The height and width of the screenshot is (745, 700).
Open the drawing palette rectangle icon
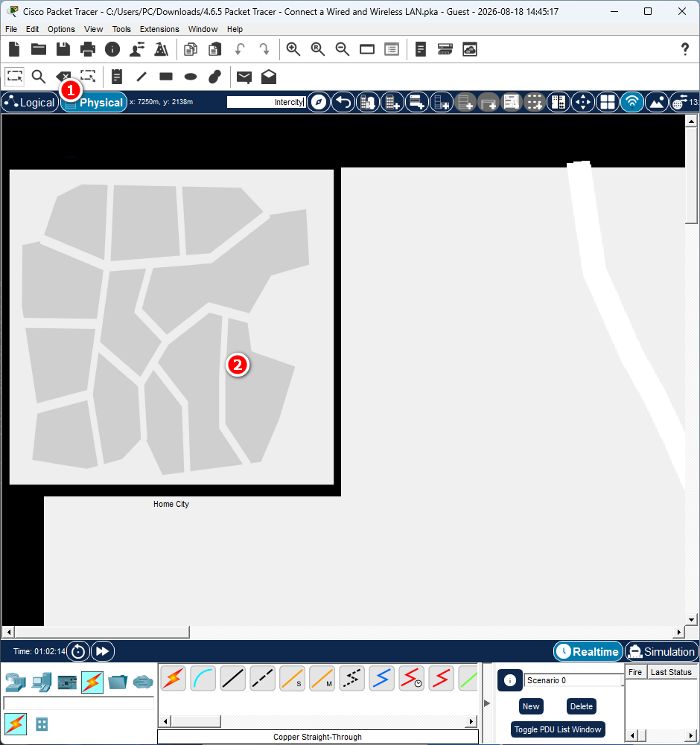click(367, 49)
